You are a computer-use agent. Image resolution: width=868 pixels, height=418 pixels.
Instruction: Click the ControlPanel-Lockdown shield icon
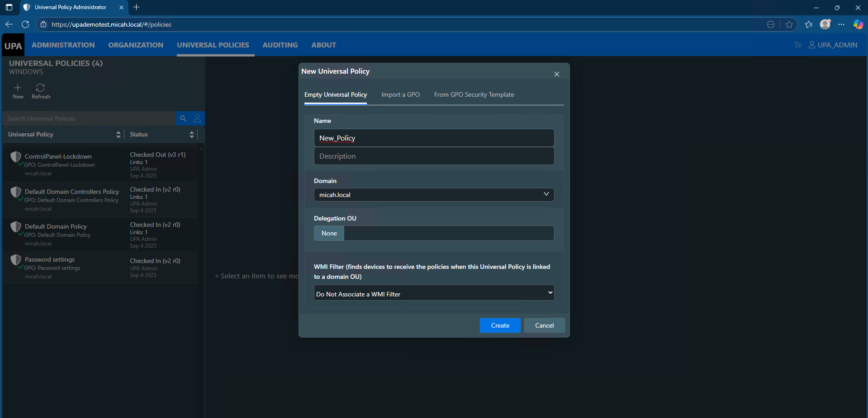pyautogui.click(x=16, y=157)
